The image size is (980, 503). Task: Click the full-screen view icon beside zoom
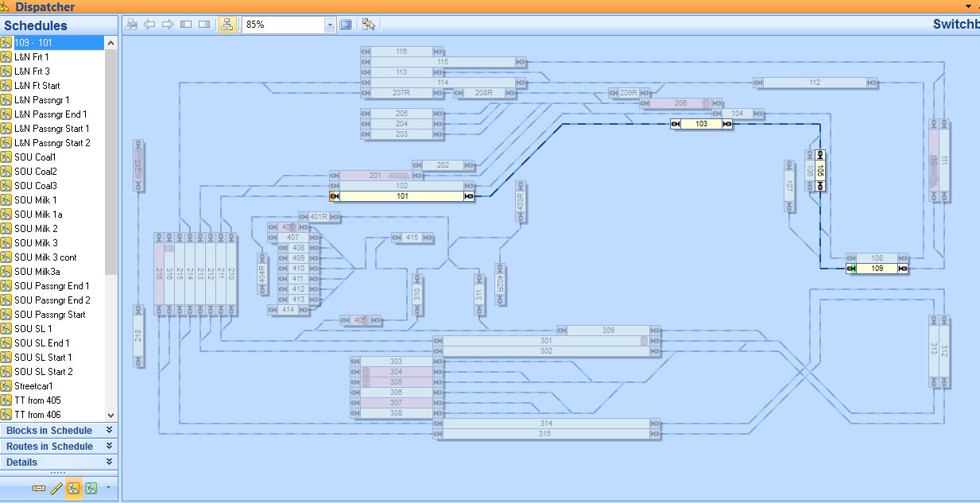[346, 25]
